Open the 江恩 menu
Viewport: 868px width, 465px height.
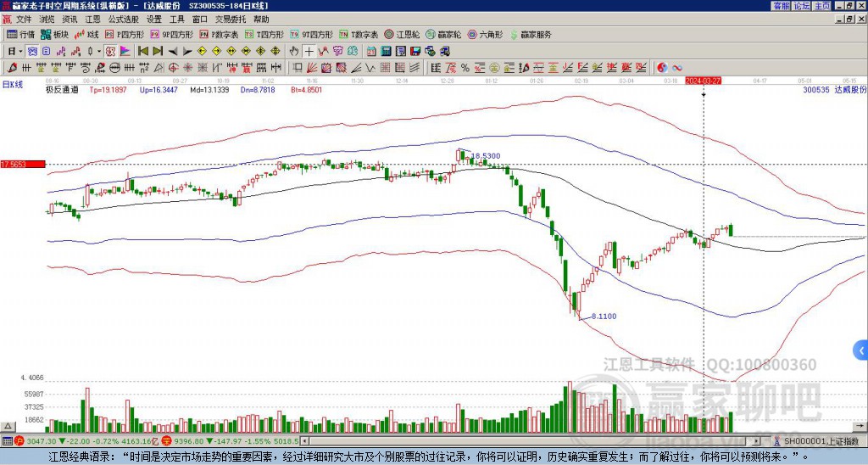point(92,20)
